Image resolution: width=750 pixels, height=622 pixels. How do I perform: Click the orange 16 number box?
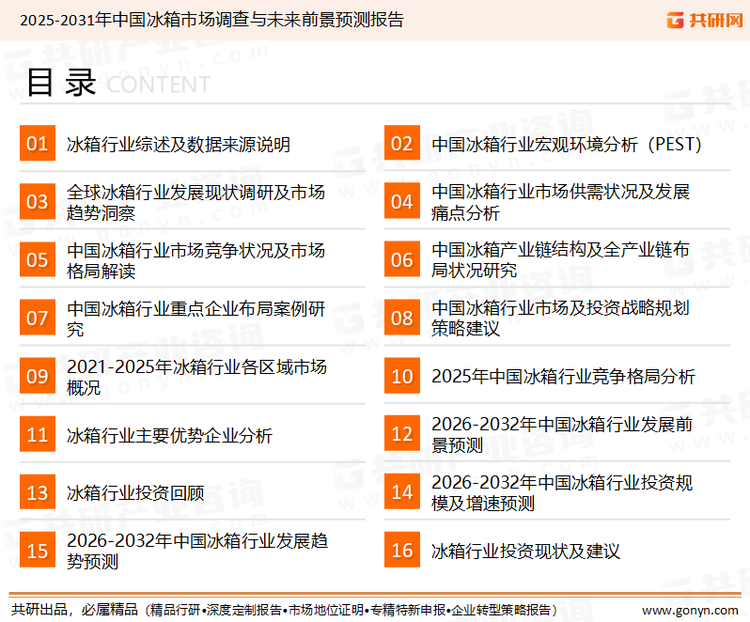(402, 550)
